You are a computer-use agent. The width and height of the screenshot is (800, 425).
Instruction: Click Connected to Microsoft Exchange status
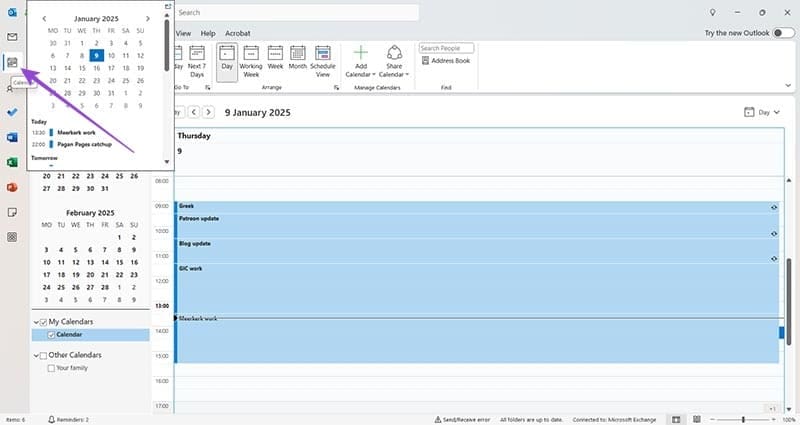click(614, 419)
